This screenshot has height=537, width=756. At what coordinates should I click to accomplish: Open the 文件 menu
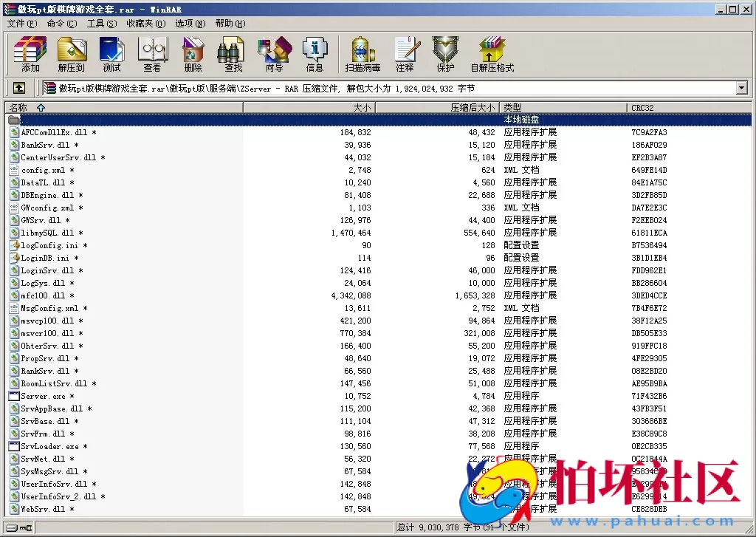pyautogui.click(x=21, y=23)
